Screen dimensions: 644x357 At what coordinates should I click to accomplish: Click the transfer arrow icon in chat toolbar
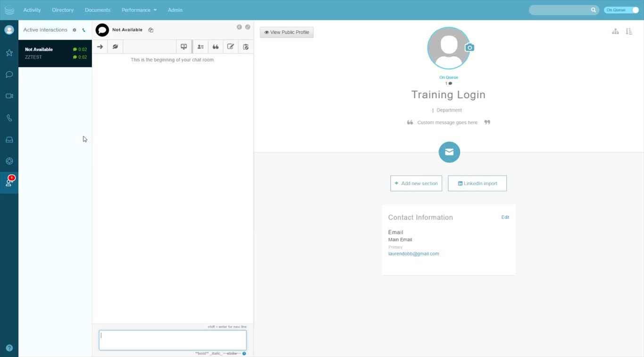point(100,47)
